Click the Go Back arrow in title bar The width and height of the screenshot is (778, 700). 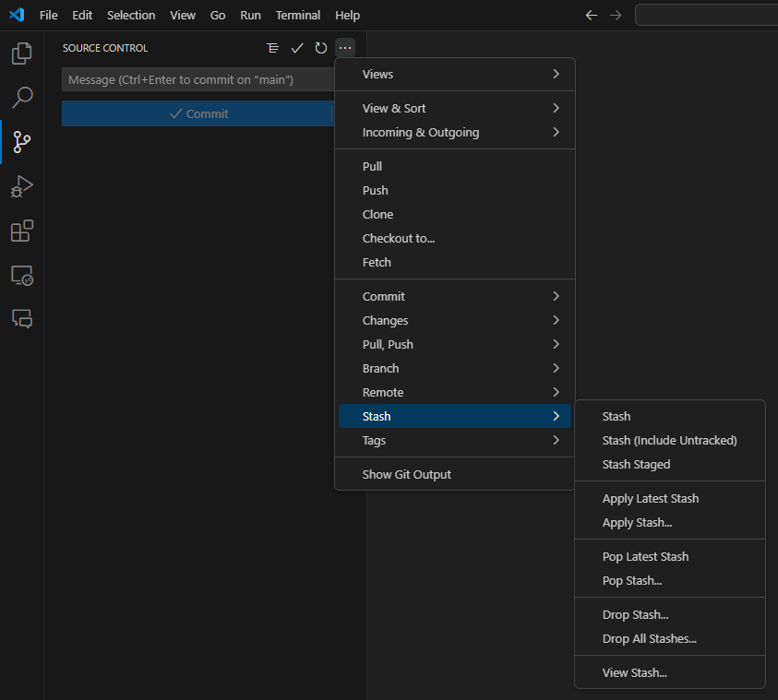pyautogui.click(x=592, y=15)
